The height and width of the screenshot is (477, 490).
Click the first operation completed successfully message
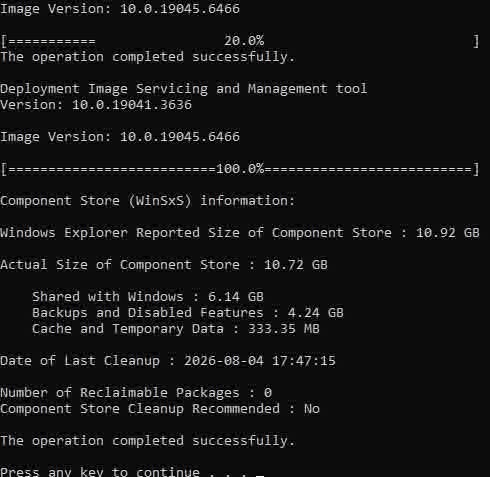148,57
